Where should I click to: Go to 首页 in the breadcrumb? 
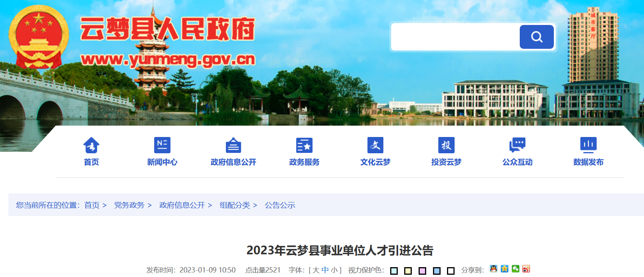pos(92,205)
